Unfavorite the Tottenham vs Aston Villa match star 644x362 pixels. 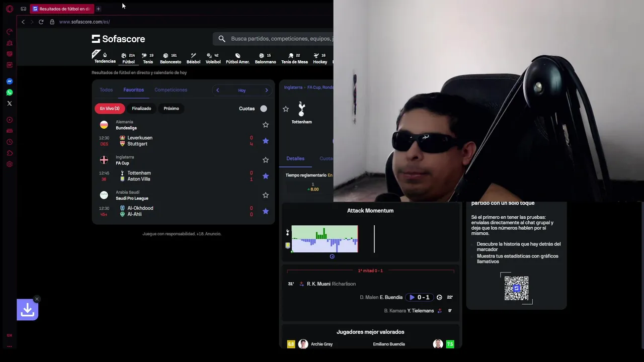coord(266,176)
